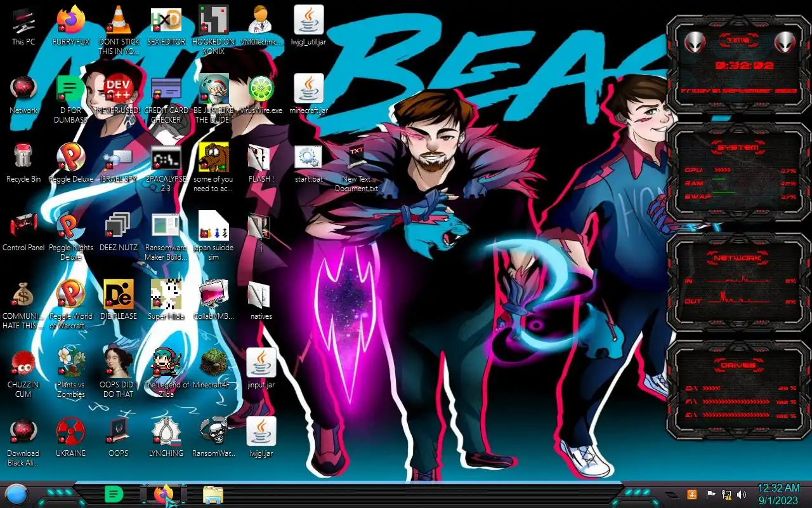This screenshot has height=508, width=812.
Task: Select the VLC cone desktop shortcut
Action: point(119,30)
